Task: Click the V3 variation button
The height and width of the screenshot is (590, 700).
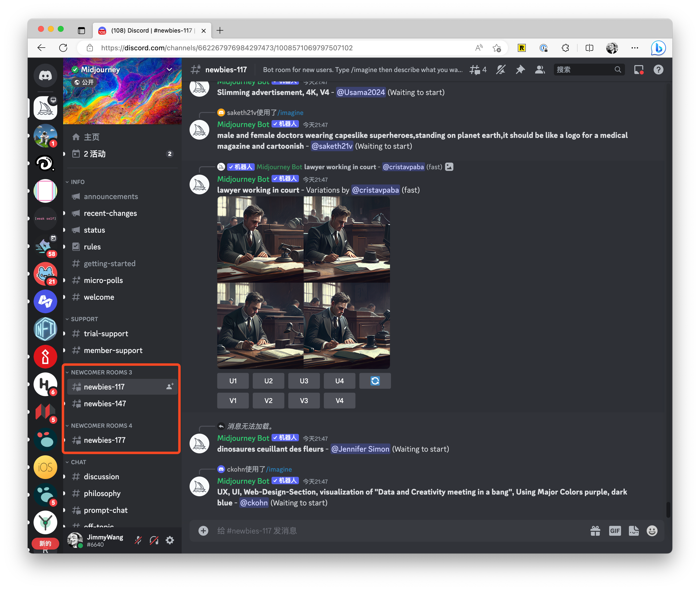Action: coord(304,400)
